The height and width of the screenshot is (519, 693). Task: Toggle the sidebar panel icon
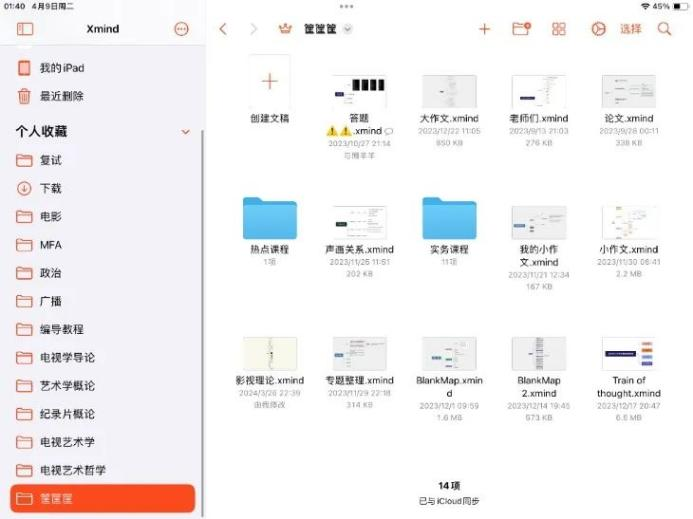(25, 29)
